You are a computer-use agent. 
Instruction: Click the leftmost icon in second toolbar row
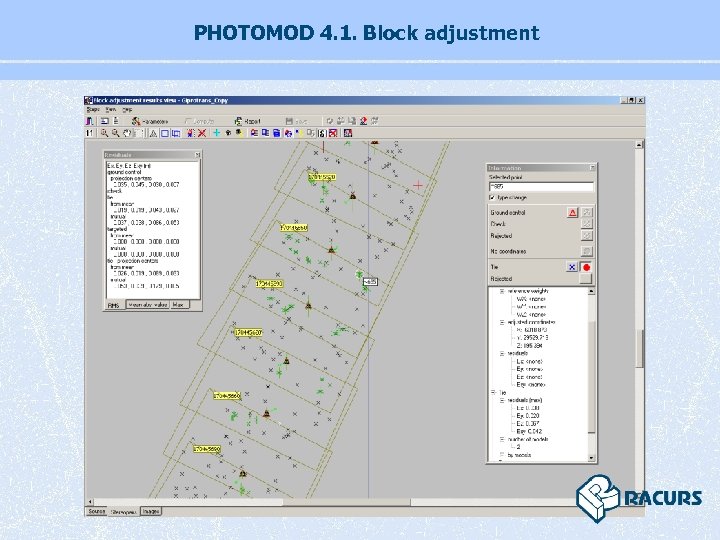(90, 133)
